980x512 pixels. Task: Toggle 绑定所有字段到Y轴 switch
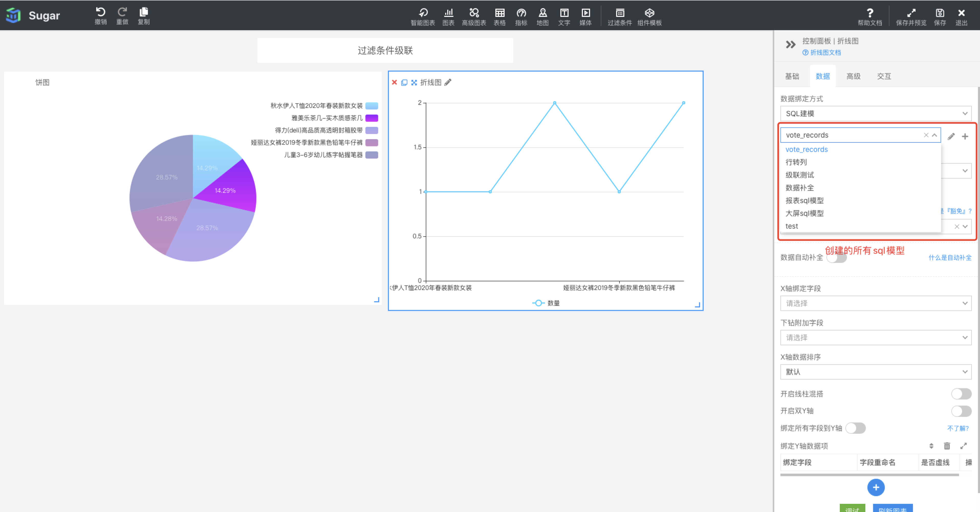pos(855,428)
